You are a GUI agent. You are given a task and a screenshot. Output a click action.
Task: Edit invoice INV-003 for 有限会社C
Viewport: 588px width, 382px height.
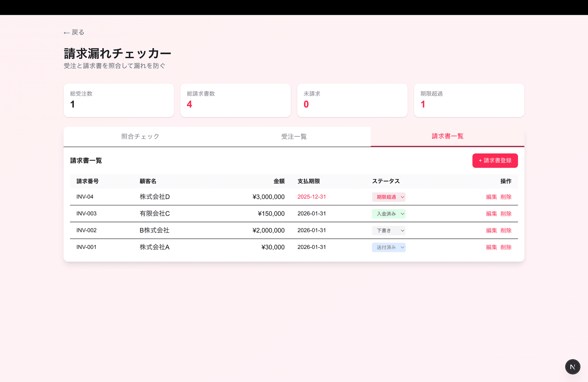pos(491,214)
